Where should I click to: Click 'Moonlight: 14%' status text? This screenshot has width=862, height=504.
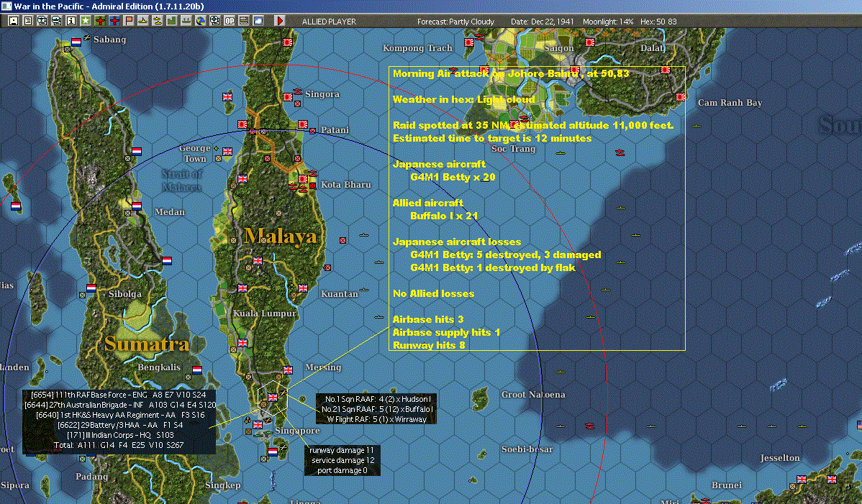point(608,22)
